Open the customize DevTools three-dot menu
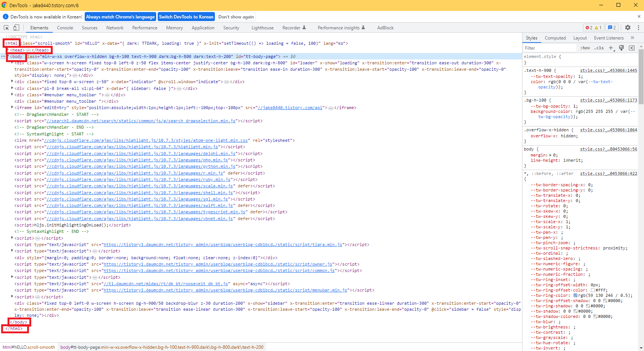 click(x=638, y=27)
